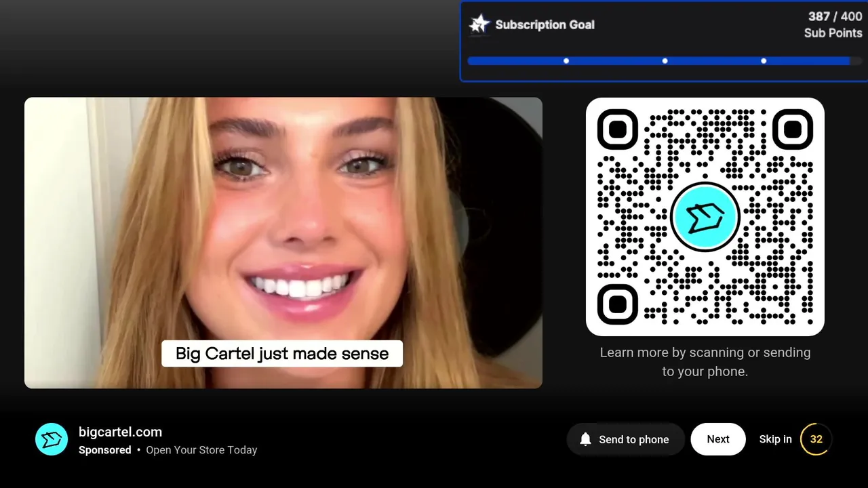Viewport: 868px width, 488px height.
Task: Click the Big Cartel logo beside bigcartel.com
Action: pos(52,439)
